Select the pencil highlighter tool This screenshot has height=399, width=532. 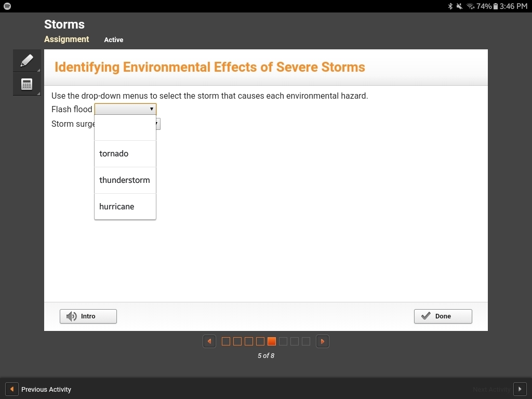click(x=27, y=61)
